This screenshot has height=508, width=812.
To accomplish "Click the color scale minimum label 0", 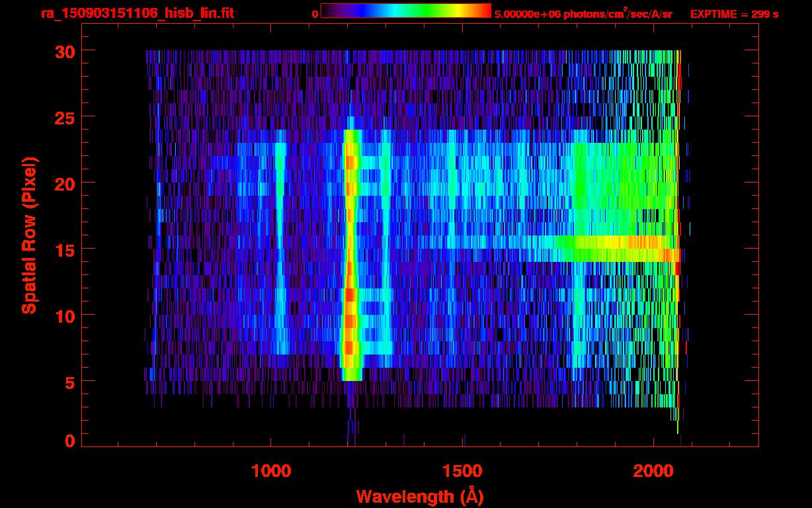I will (315, 13).
